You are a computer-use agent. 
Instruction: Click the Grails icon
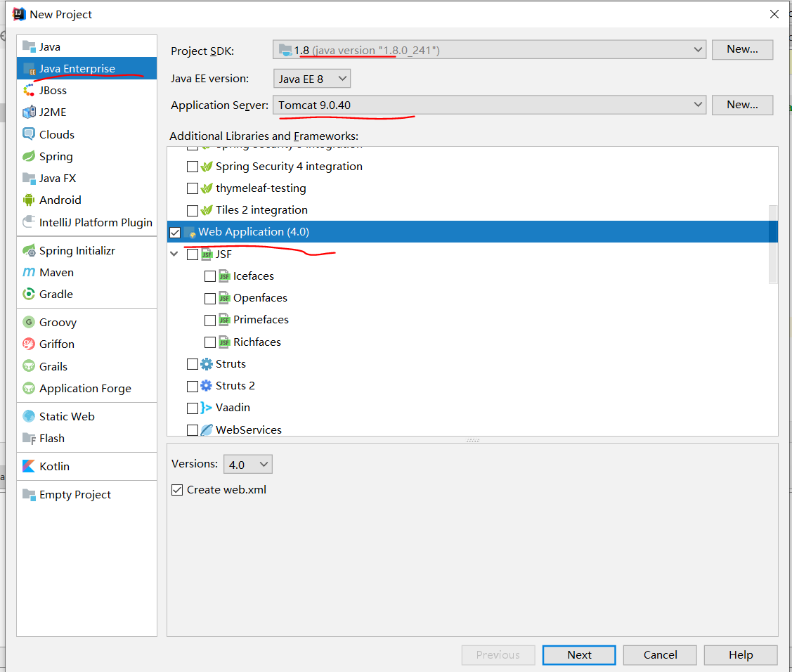tap(29, 366)
